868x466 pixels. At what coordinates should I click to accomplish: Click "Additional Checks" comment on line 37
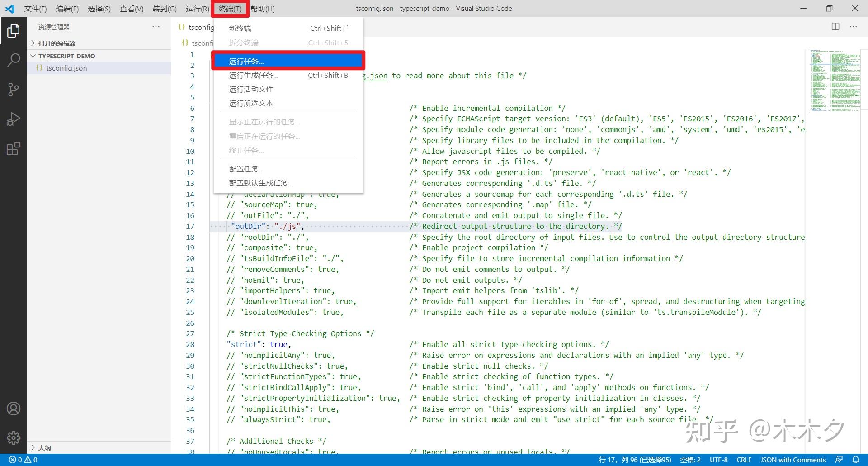point(276,441)
